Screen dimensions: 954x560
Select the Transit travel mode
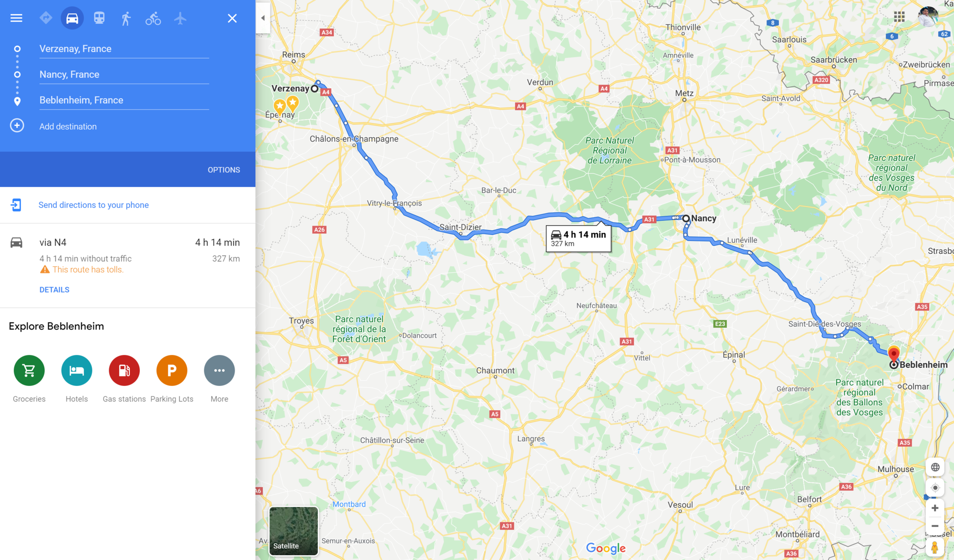[99, 18]
